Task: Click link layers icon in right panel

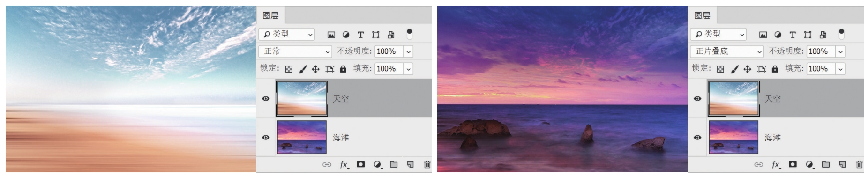Action: (759, 164)
